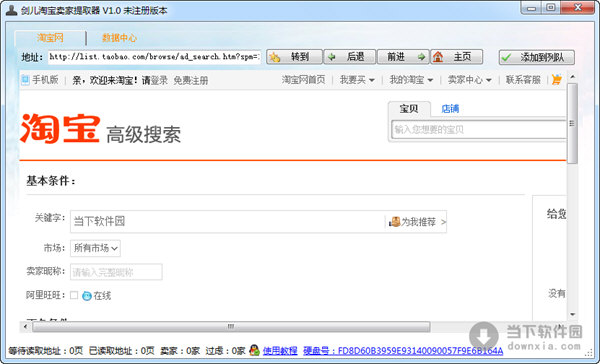Maximize the application window
Viewport: 600px width, 364px height.
point(551,8)
